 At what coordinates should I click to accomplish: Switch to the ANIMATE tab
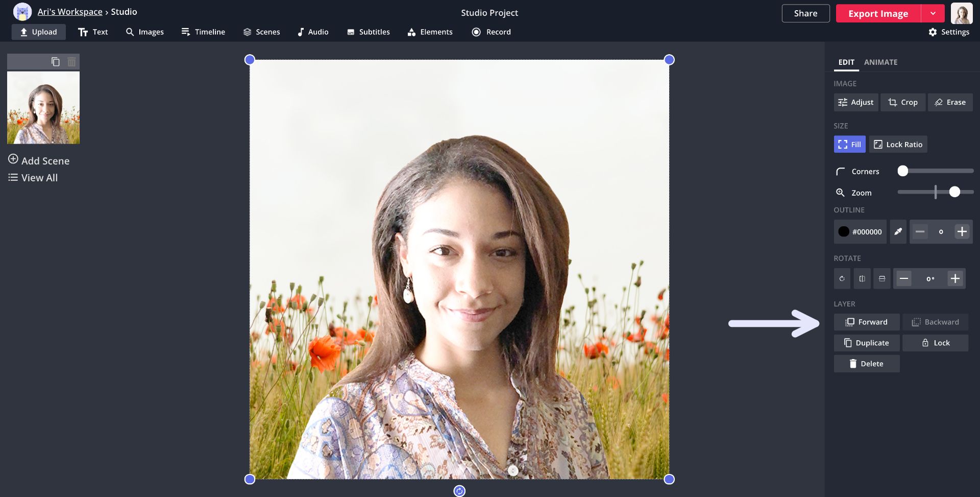[x=880, y=62]
